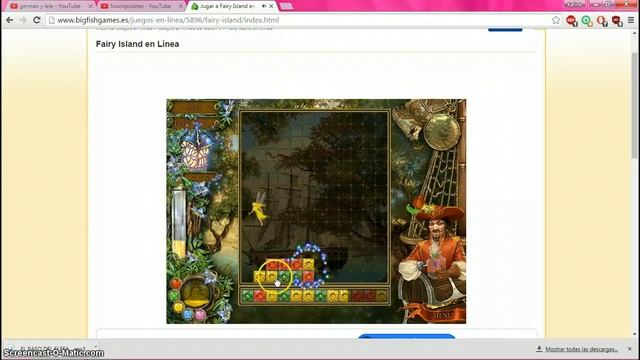Open the Chrome hamburger menu

click(631, 20)
